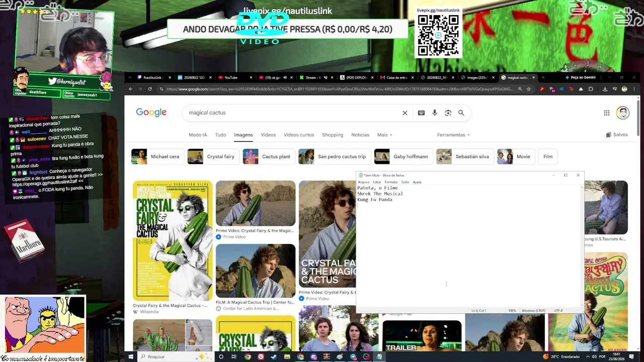Open the Google account avatar
Screen dimensions: 644x362
coord(623,113)
